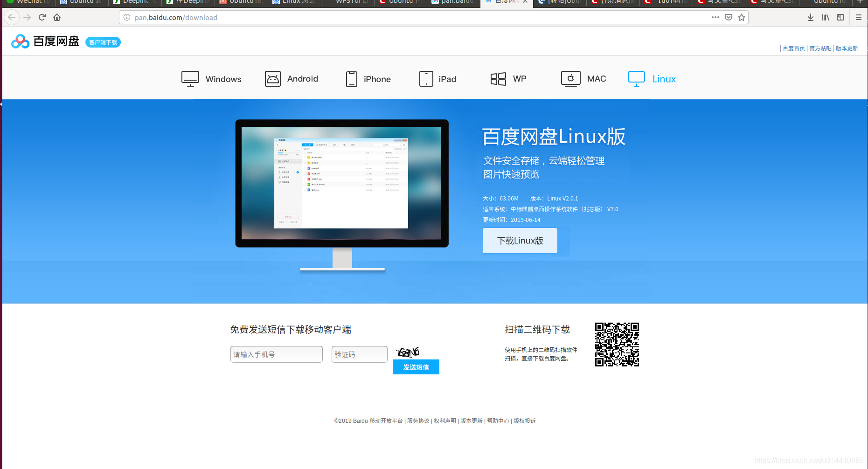Click the 验证码 captcha input field
The width and height of the screenshot is (868, 469).
(360, 354)
